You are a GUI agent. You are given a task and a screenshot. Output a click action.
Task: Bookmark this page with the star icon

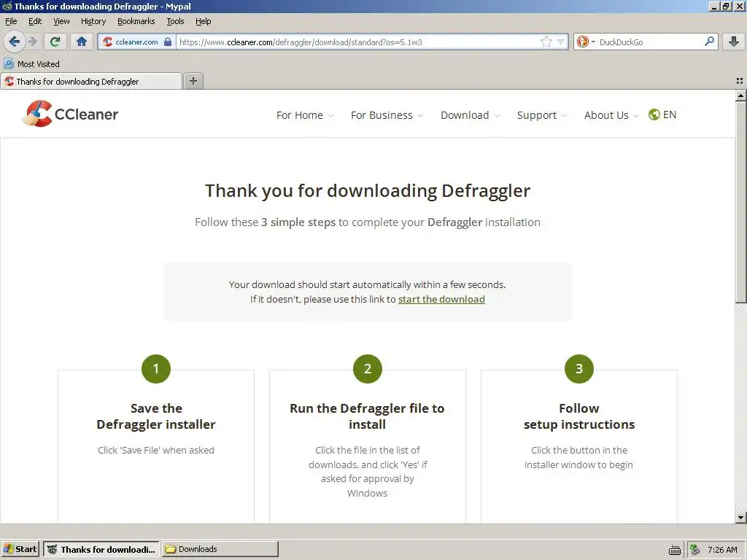[546, 42]
